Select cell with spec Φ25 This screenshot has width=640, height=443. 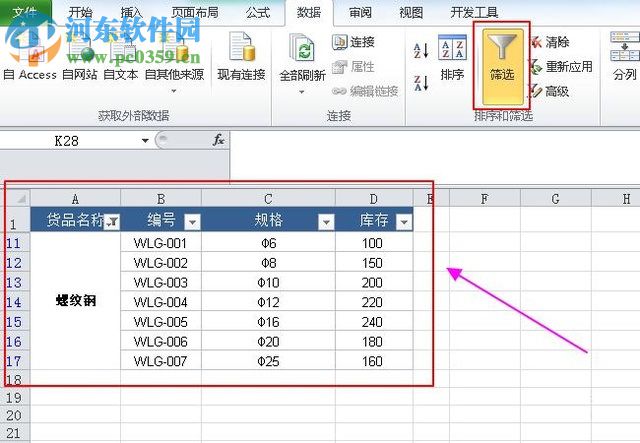268,361
